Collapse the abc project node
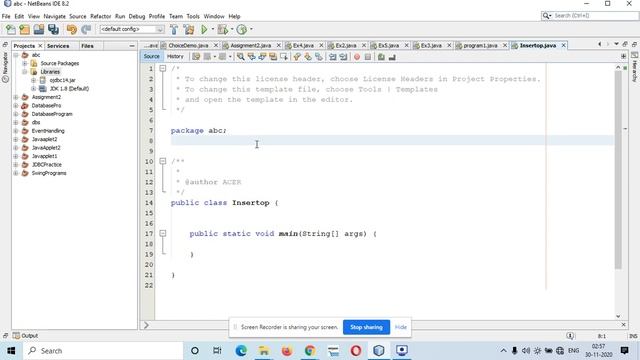Screen dimensions: 640x360 tap(16, 55)
